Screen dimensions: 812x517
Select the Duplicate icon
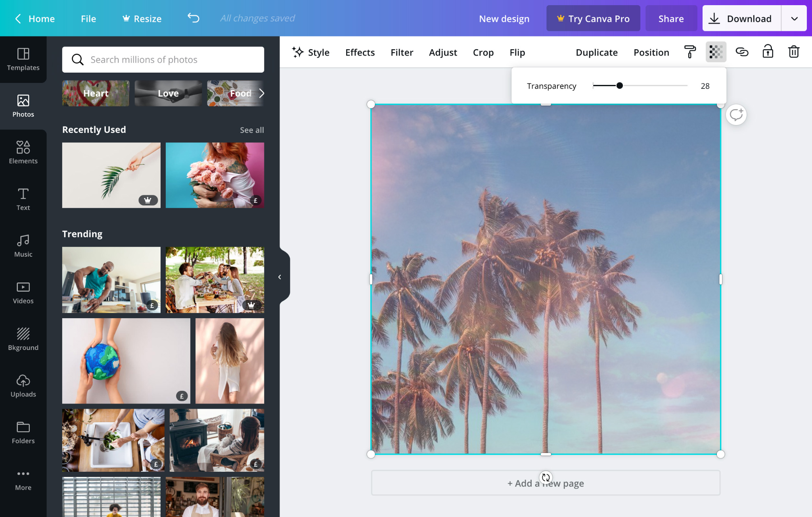coord(596,52)
